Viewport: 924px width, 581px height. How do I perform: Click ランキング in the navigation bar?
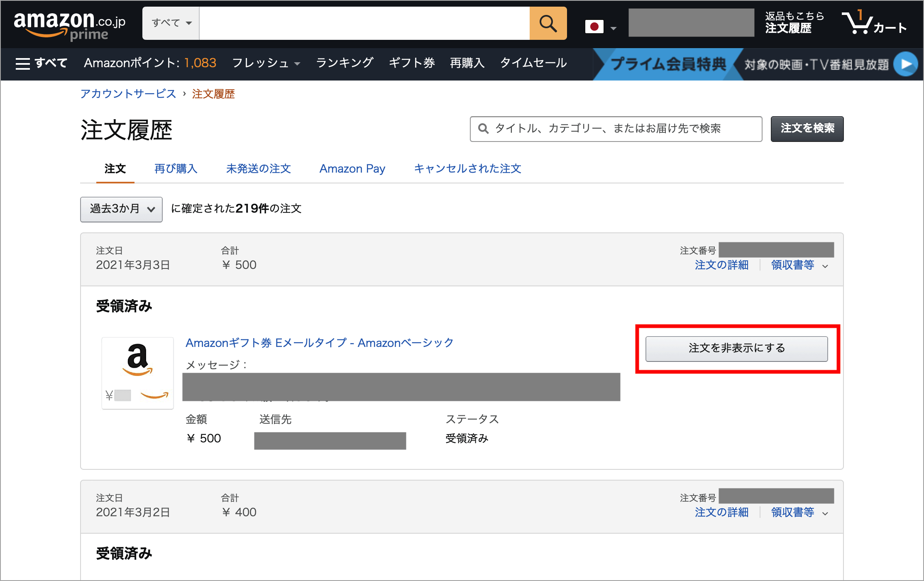coord(345,63)
